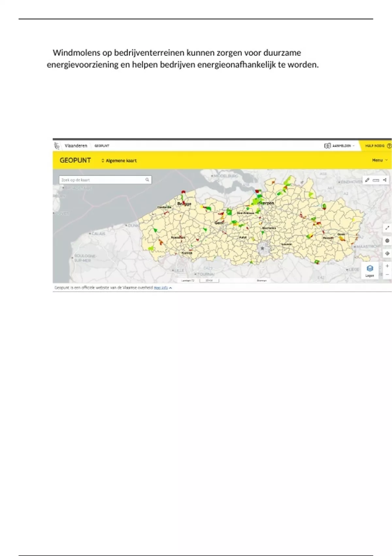Click the full extent arrow icon
This screenshot has height=556, width=392.
[387, 228]
